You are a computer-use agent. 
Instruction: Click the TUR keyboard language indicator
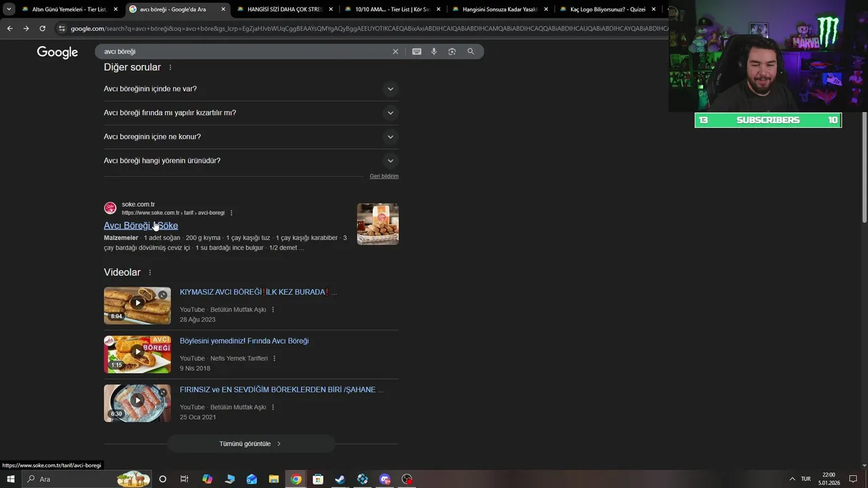(x=806, y=479)
